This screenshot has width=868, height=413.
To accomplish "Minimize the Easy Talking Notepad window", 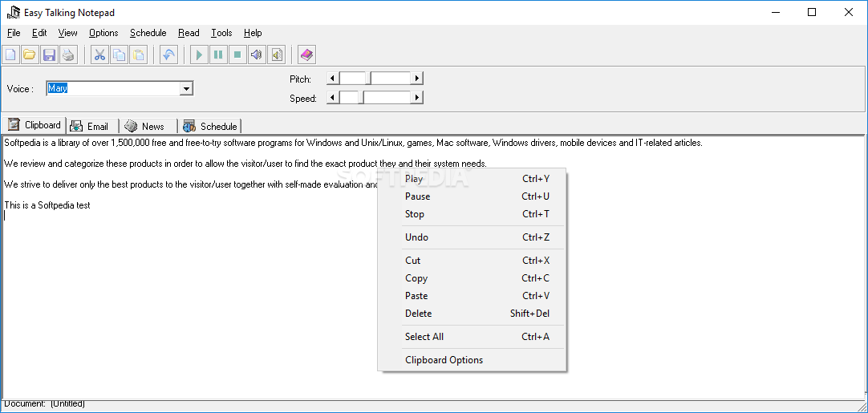I will (x=775, y=12).
